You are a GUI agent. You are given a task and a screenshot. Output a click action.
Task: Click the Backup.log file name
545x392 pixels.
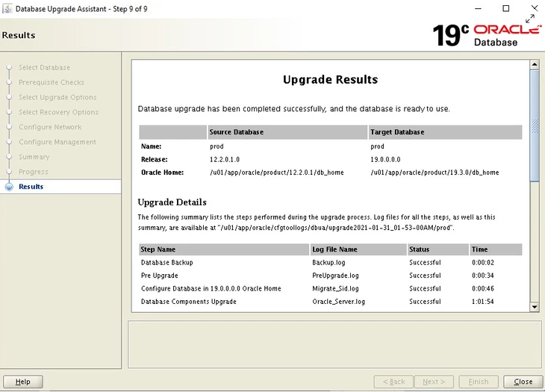point(328,262)
